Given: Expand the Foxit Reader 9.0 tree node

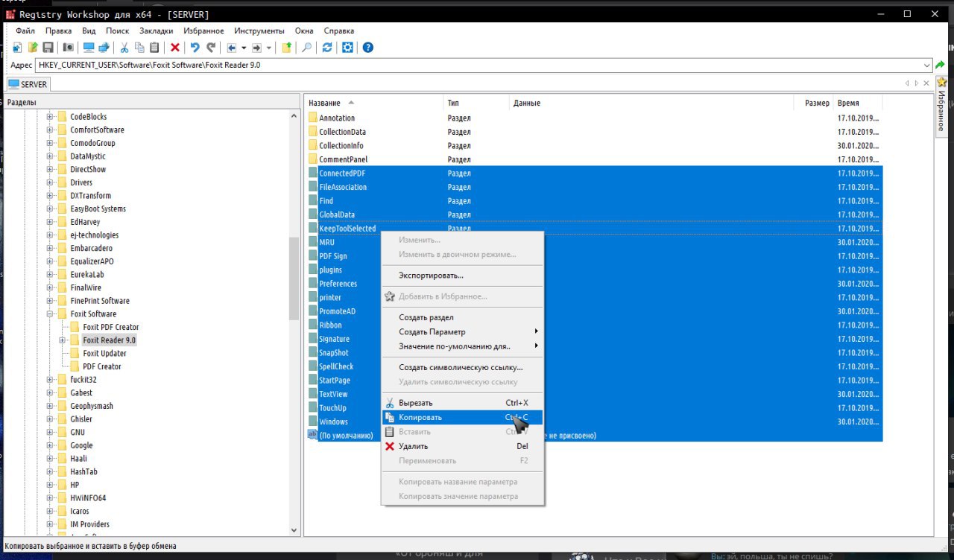Looking at the screenshot, I should 63,340.
